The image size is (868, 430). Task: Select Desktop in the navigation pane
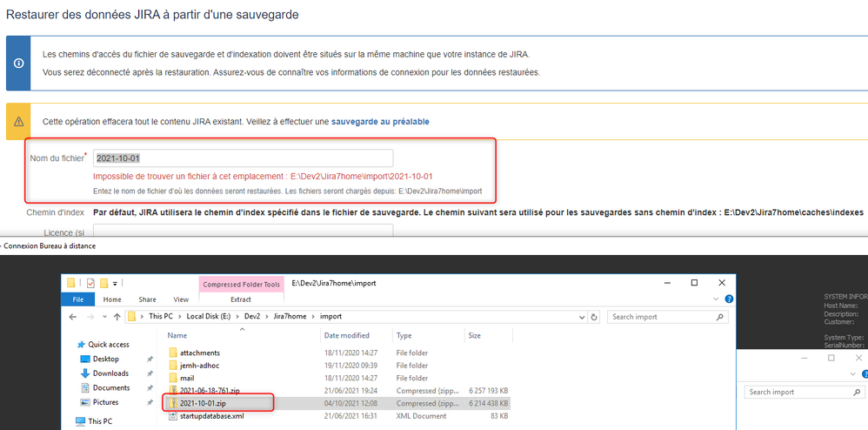coord(106,359)
